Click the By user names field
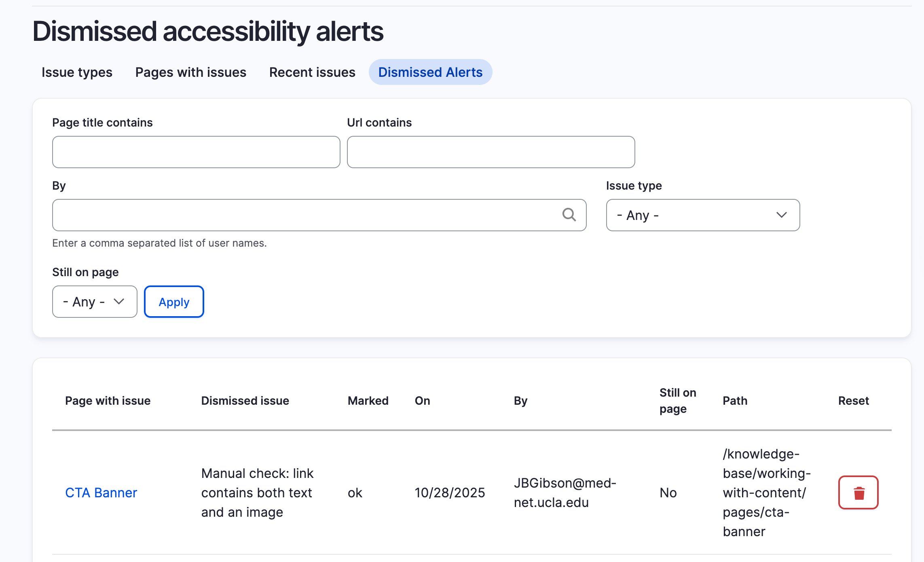The width and height of the screenshot is (924, 562). [x=303, y=215]
